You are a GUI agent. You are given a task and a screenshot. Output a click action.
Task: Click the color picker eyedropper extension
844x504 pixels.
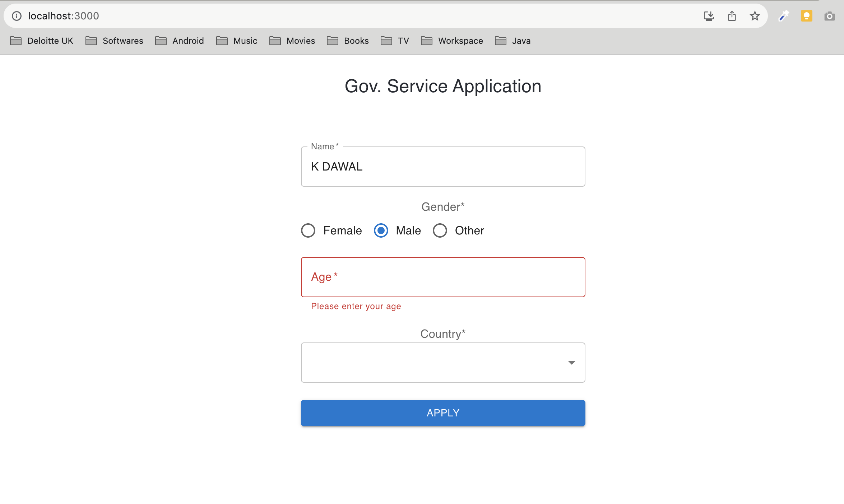pyautogui.click(x=783, y=16)
